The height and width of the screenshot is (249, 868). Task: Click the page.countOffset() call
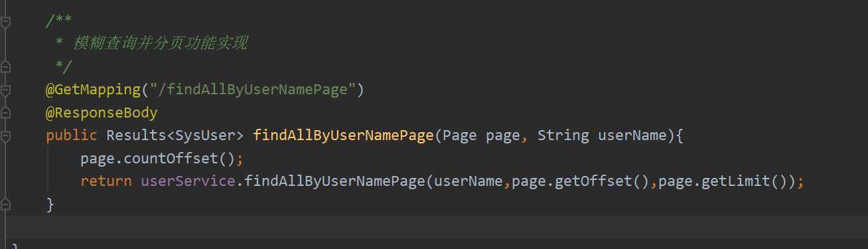click(158, 159)
